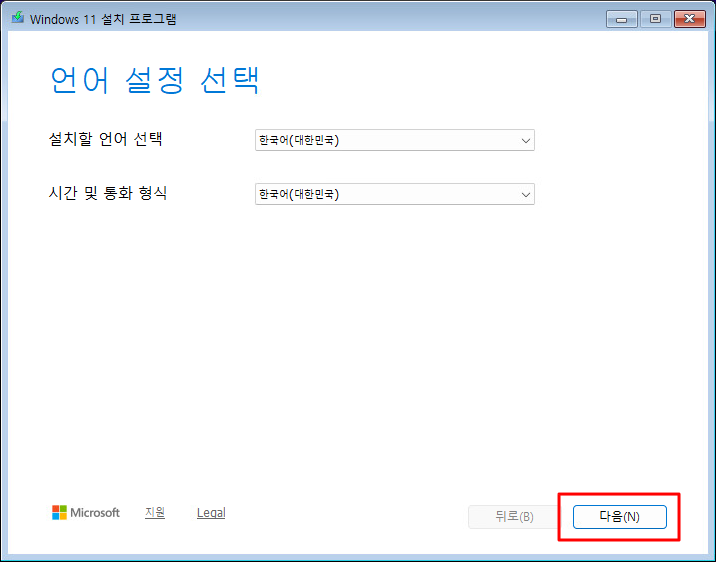Open the 지원 link
The height and width of the screenshot is (562, 716).
pyautogui.click(x=155, y=513)
